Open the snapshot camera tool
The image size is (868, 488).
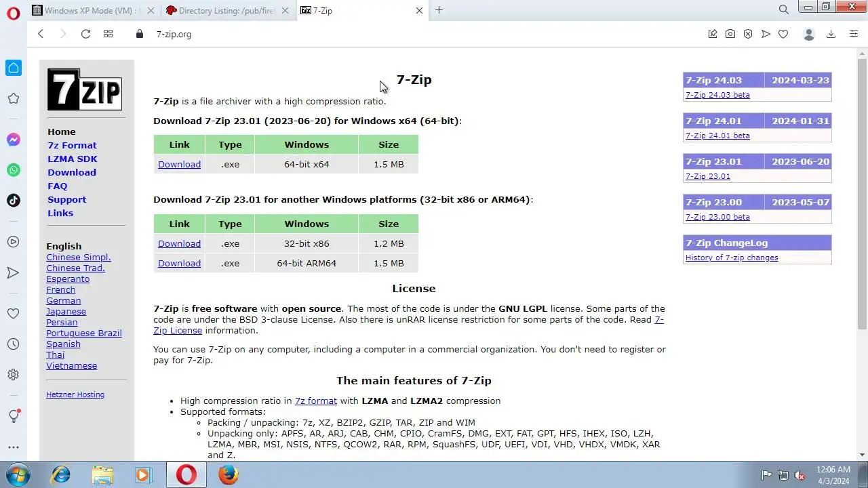click(x=730, y=34)
